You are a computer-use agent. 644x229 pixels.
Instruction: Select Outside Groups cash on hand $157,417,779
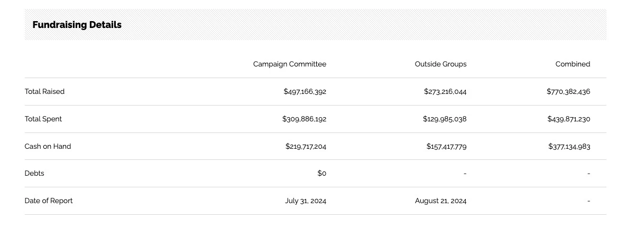point(446,146)
